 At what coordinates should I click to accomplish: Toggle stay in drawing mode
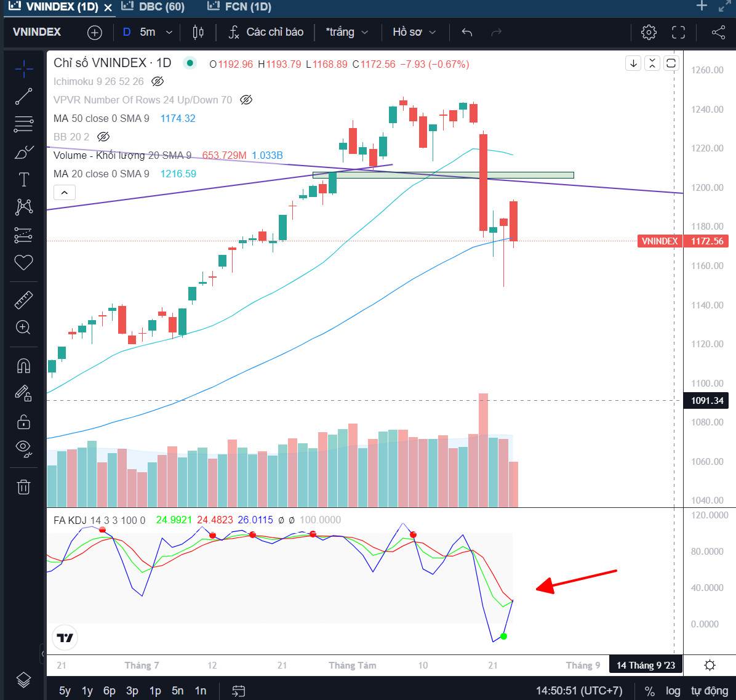pyautogui.click(x=23, y=393)
